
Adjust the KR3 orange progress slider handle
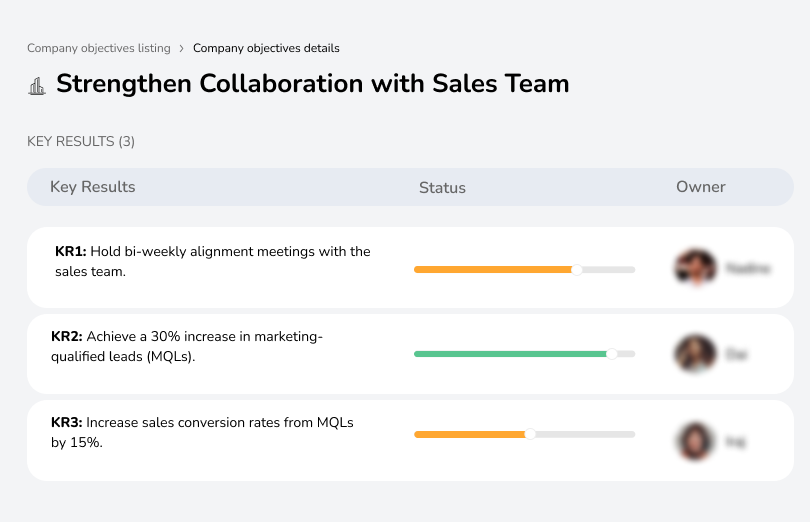tap(530, 434)
